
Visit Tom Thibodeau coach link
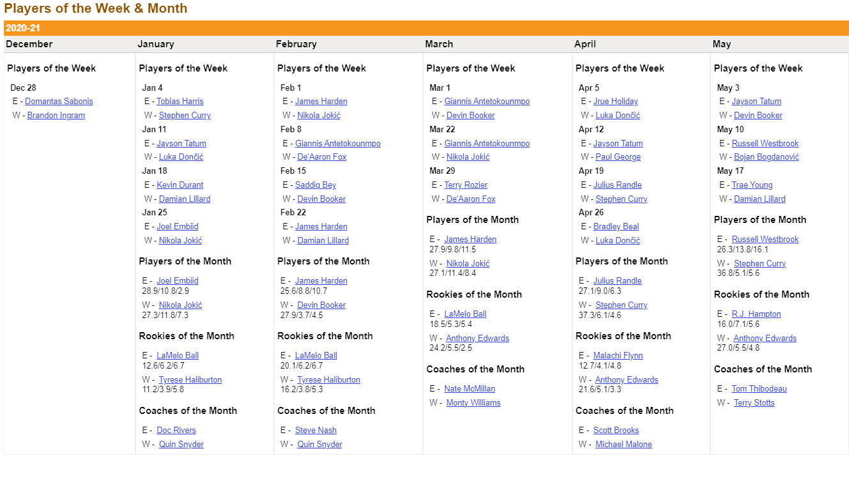pyautogui.click(x=760, y=389)
